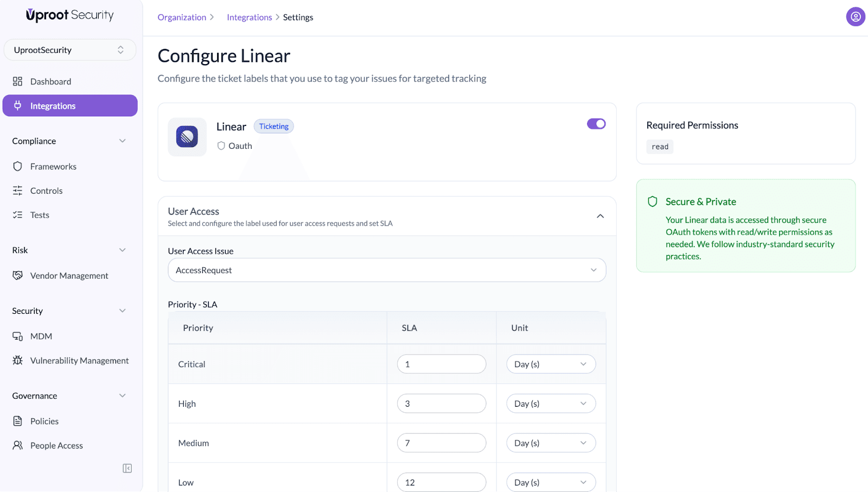
Task: Click the Vendor Management handshake icon
Action: click(18, 276)
